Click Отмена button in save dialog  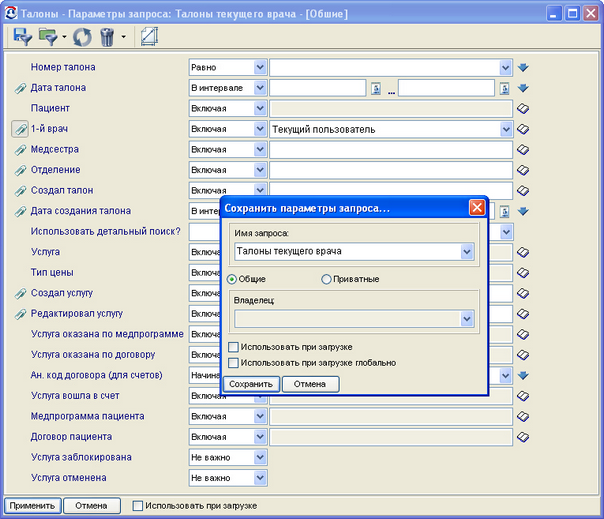click(310, 384)
